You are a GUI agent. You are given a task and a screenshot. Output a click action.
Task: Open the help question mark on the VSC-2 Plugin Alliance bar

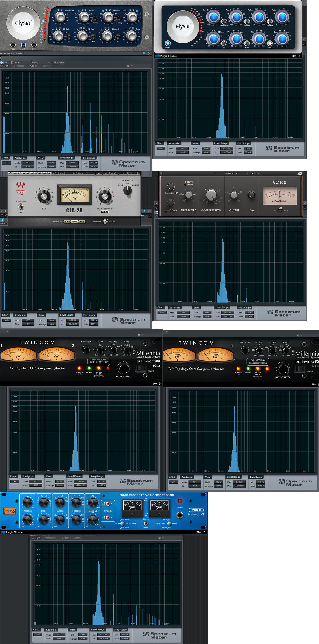pyautogui.click(x=204, y=532)
